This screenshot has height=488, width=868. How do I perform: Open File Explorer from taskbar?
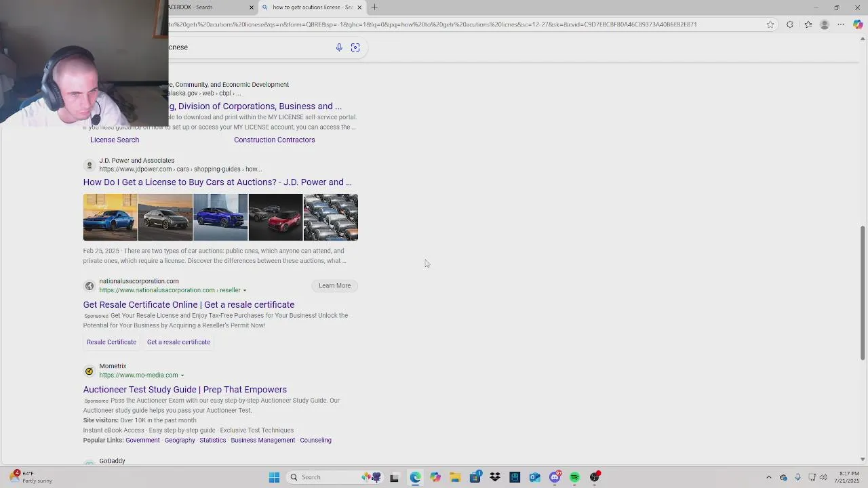pos(455,477)
